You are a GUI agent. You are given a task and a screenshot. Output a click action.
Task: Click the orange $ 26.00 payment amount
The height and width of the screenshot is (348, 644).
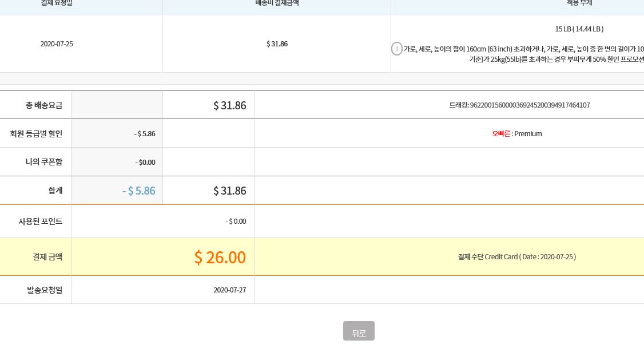pyautogui.click(x=220, y=258)
